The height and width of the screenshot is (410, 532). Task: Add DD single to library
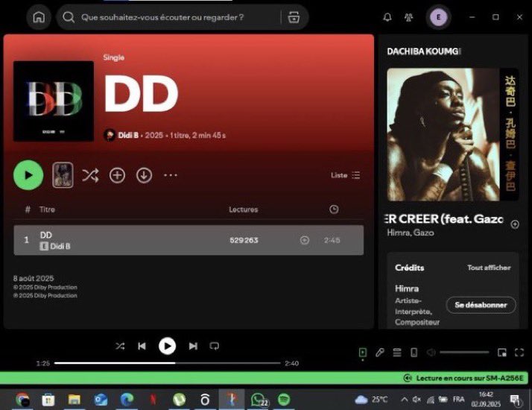117,175
